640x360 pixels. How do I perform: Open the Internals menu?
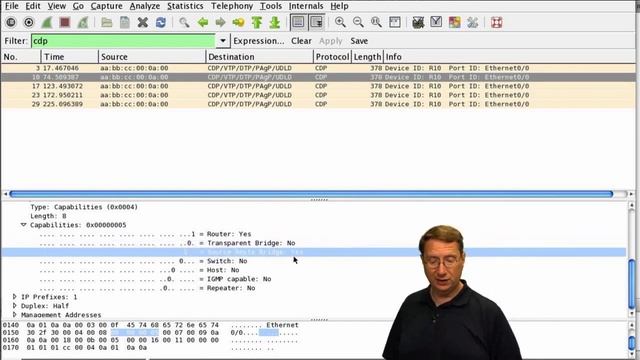[x=306, y=6]
